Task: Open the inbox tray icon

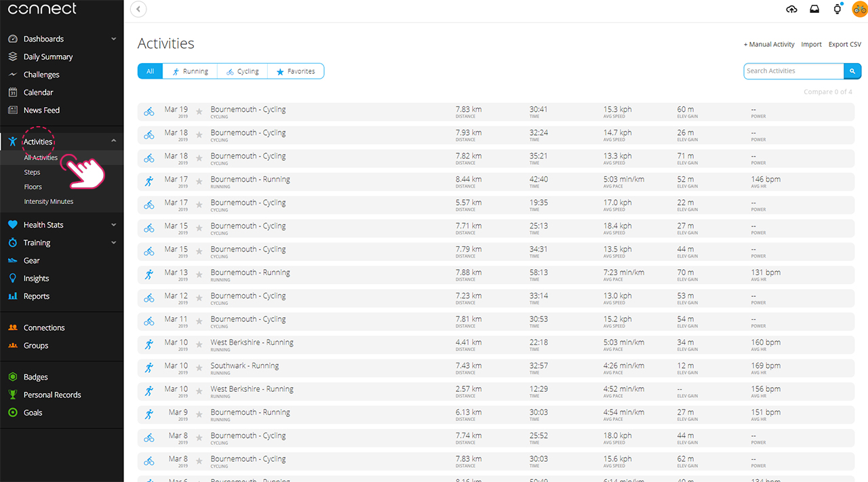Action: pos(814,9)
